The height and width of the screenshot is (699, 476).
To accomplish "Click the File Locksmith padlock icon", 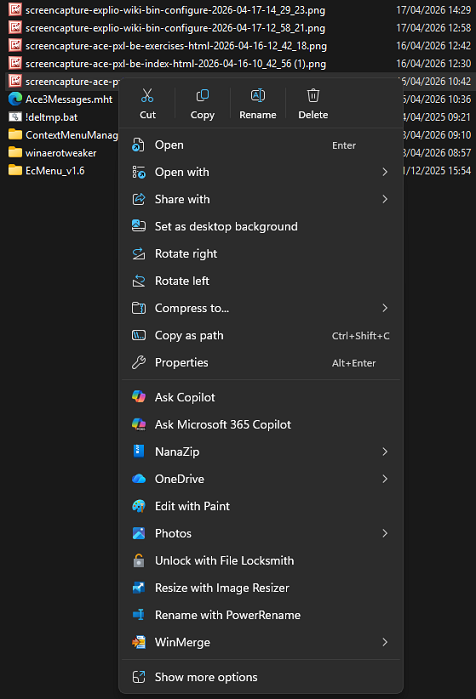I will point(139,560).
